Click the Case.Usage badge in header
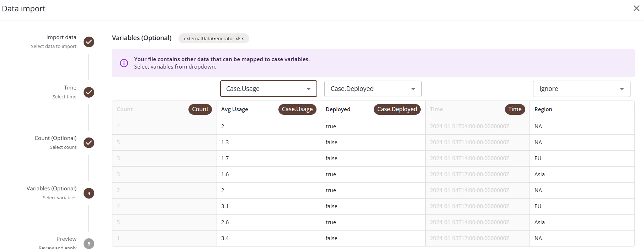Viewport: 644px width, 249px height. click(297, 109)
